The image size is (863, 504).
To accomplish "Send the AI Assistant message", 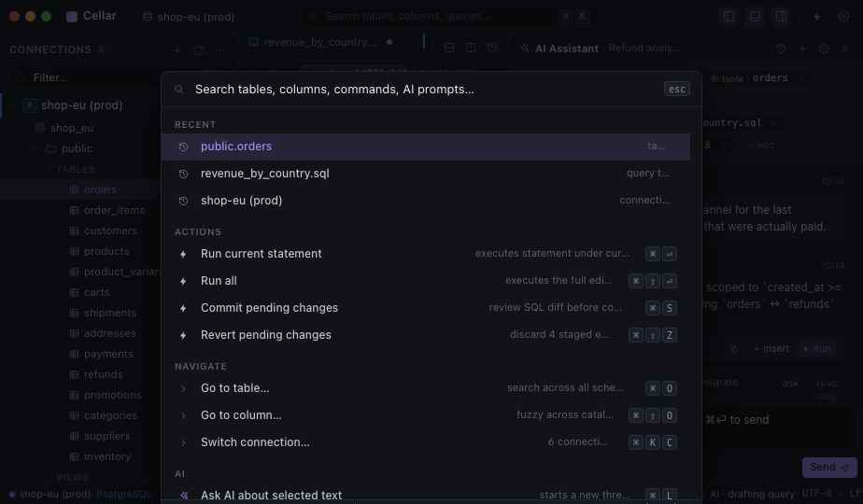I will 828,468.
